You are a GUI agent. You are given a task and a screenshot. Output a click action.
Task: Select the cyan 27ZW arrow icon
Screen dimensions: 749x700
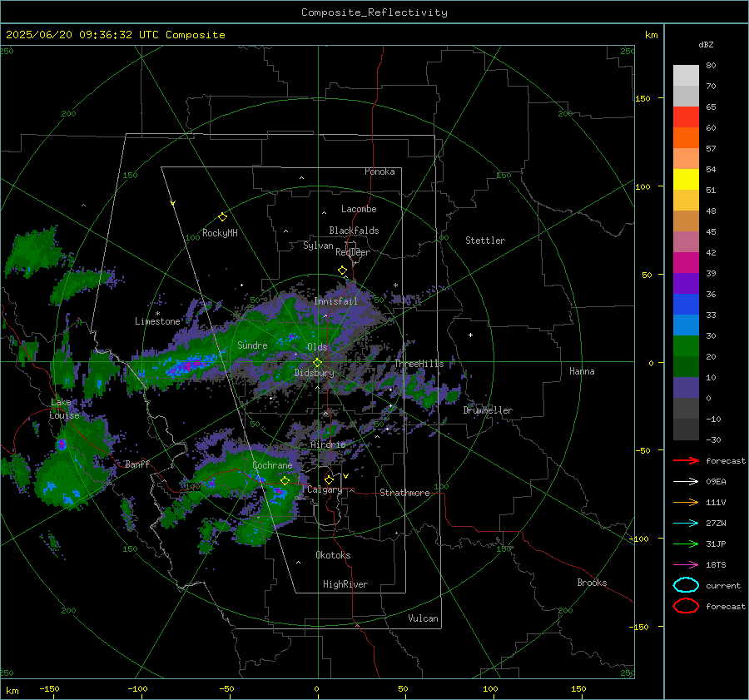tap(686, 524)
